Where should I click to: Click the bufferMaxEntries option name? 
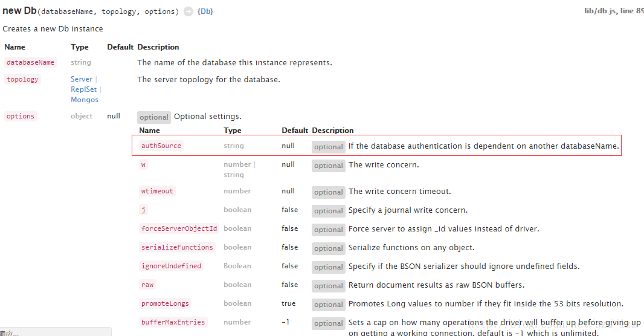[x=173, y=323]
